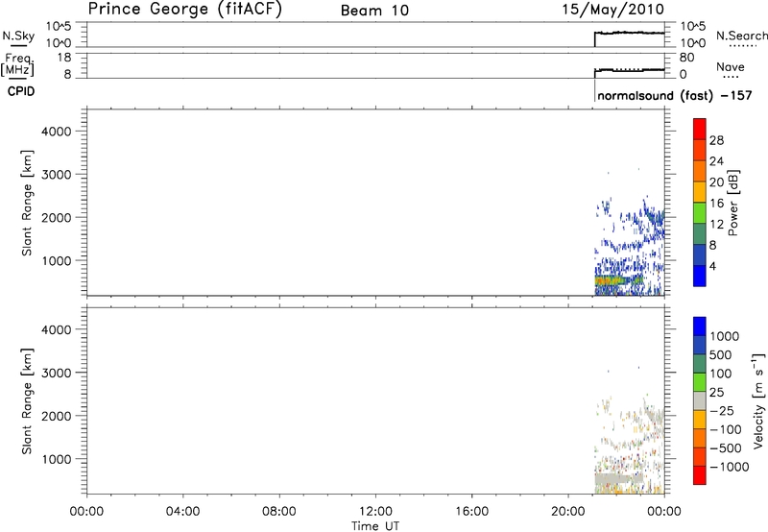
Task: Click the 16:00 time tick label
Action: point(471,512)
